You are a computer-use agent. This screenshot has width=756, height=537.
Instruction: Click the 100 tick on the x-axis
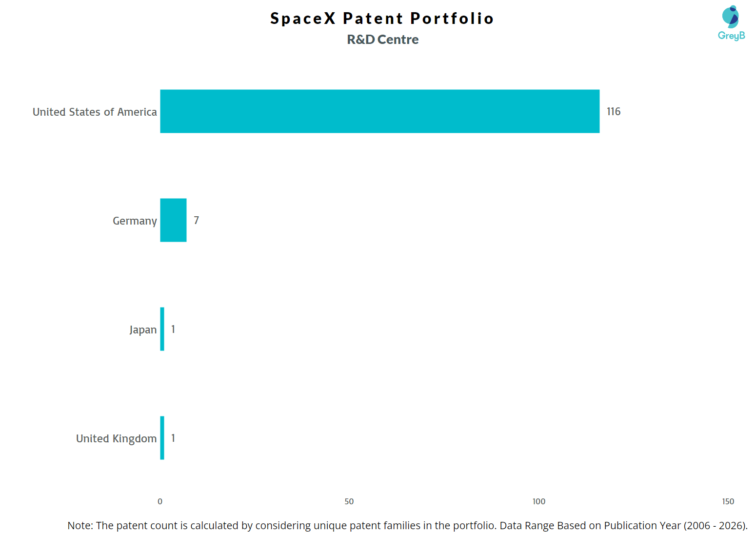(x=538, y=501)
